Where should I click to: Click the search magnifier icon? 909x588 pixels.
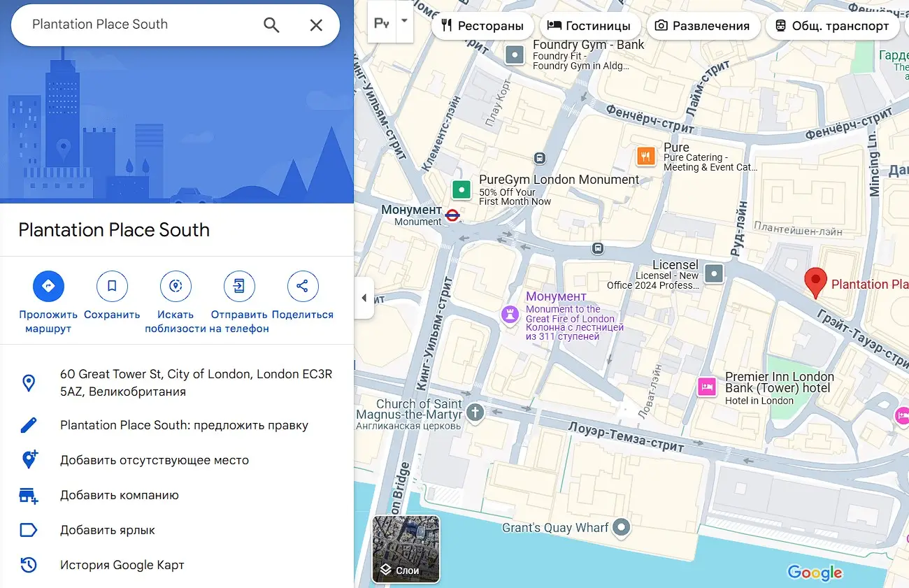(x=271, y=25)
